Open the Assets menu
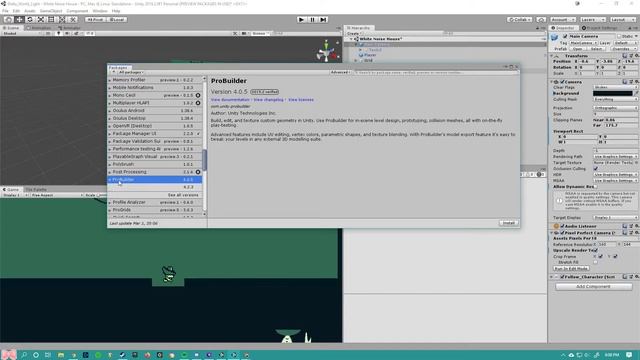The image size is (640, 360). click(30, 11)
